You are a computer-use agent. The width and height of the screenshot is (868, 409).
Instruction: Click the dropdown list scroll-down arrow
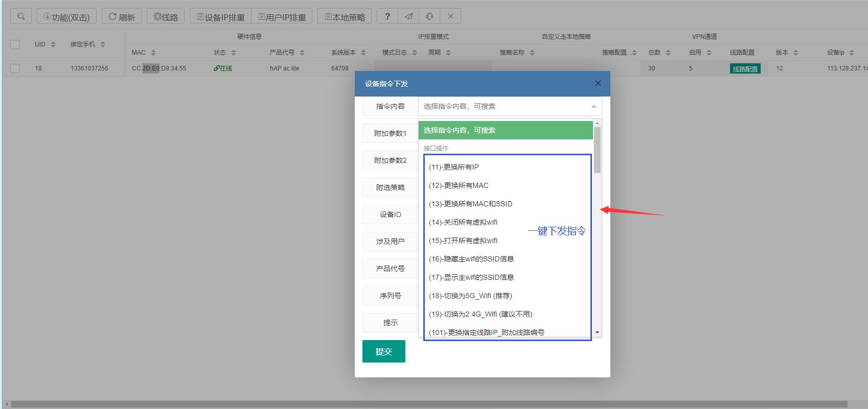coord(598,332)
